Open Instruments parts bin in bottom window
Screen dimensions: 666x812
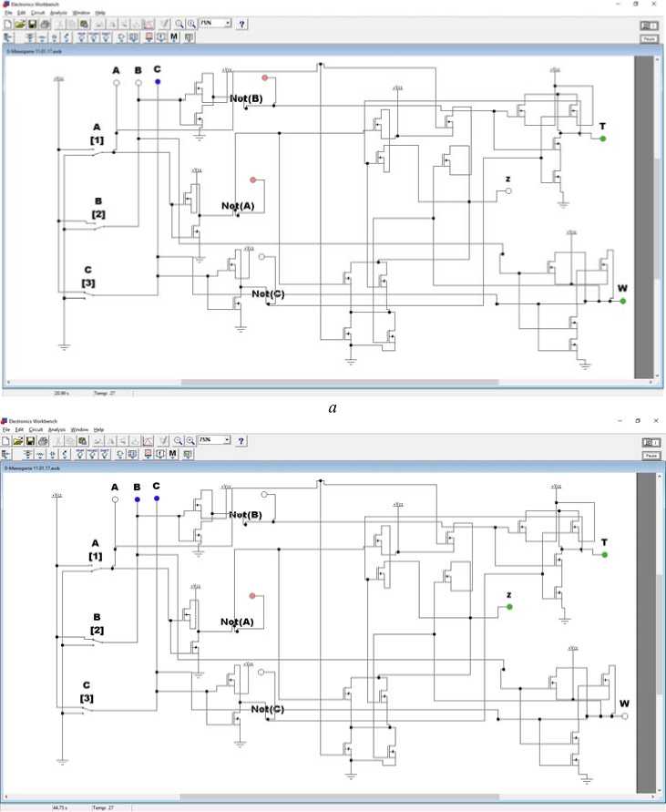click(x=188, y=454)
